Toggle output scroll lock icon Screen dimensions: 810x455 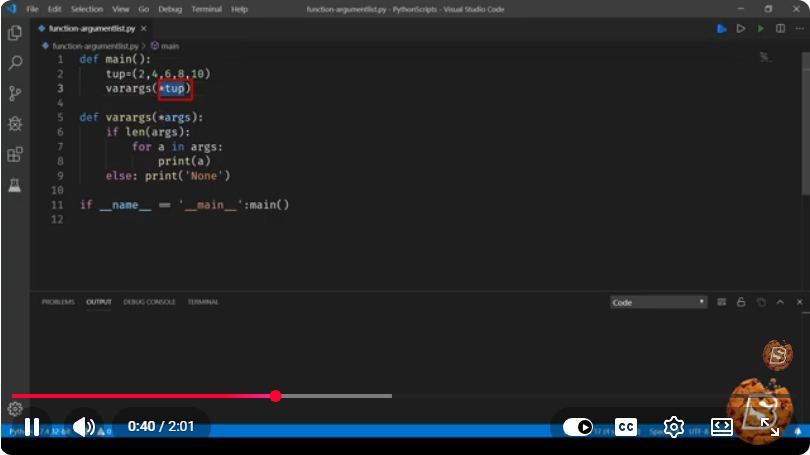741,302
